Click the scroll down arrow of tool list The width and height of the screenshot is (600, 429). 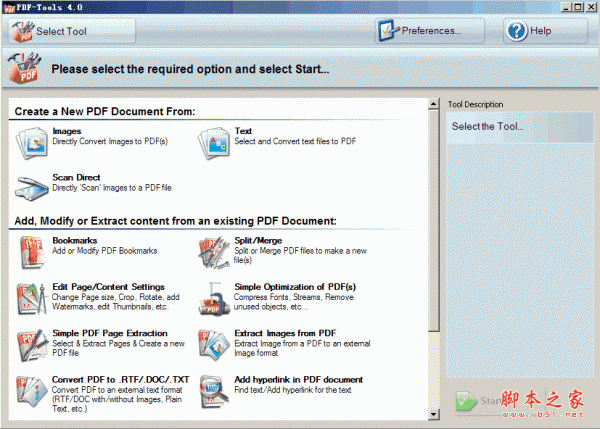click(434, 414)
